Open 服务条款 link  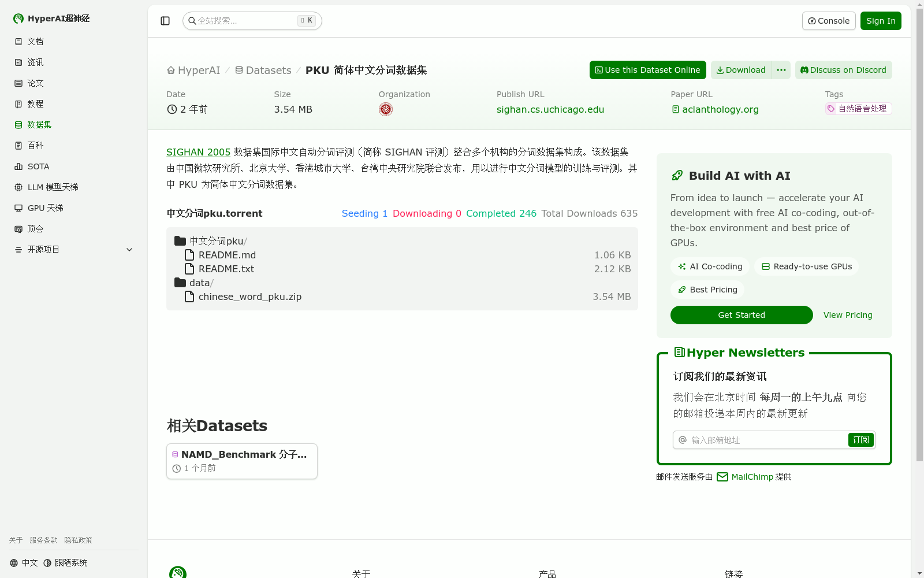click(x=43, y=540)
